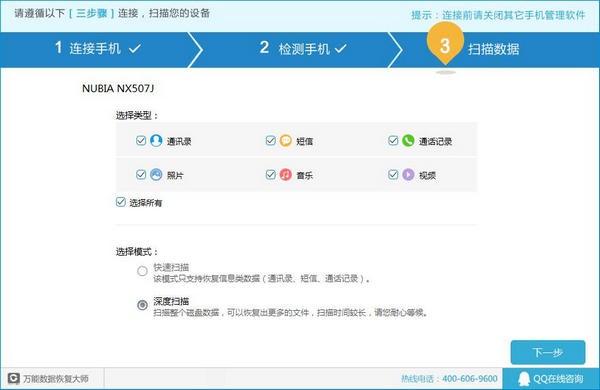This screenshot has height=390, width=600.
Task: Click the purple video play icon
Action: pyautogui.click(x=408, y=175)
